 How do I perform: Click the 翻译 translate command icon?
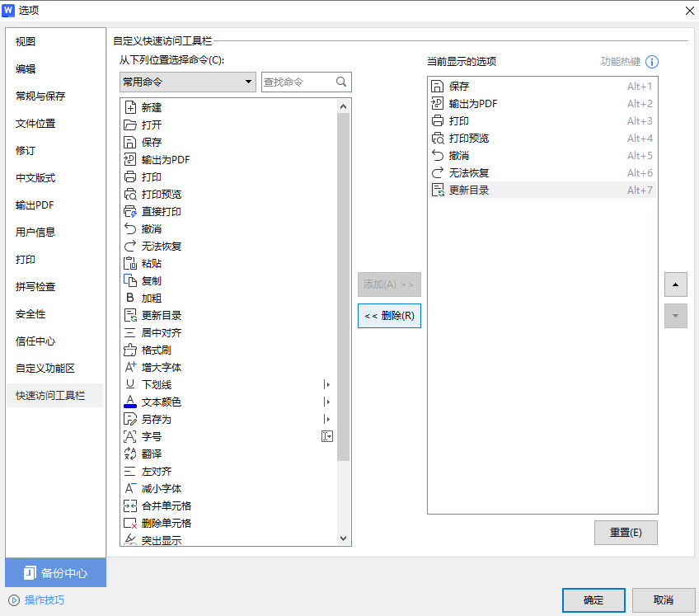[x=130, y=454]
